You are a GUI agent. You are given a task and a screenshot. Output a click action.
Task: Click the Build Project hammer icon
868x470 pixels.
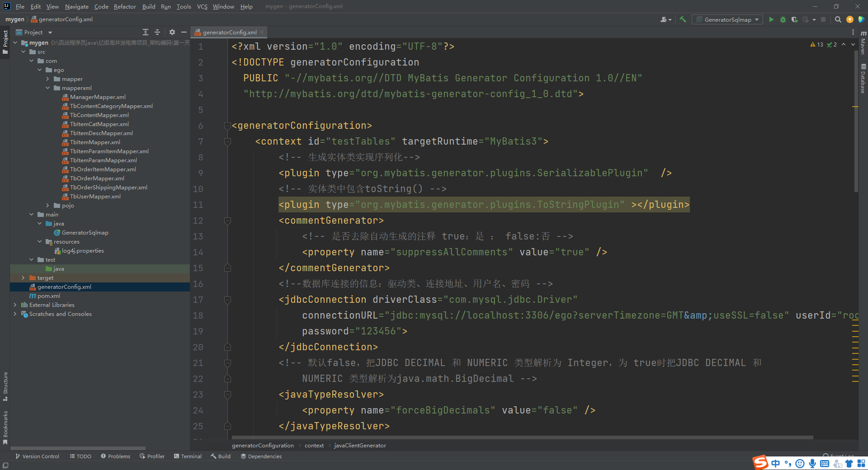(x=683, y=19)
